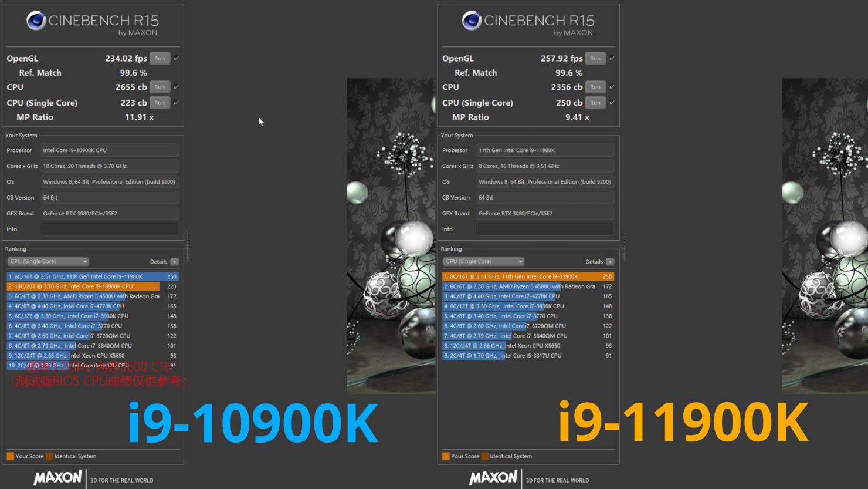868x489 pixels.
Task: Select highlighted i9-10900K CPU ranking row
Action: 93,286
